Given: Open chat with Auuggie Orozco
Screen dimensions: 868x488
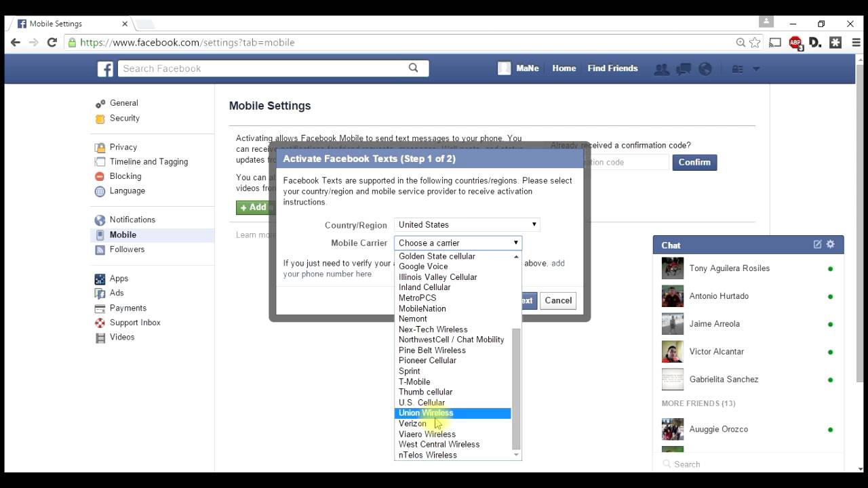Looking at the screenshot, I should click(x=748, y=429).
